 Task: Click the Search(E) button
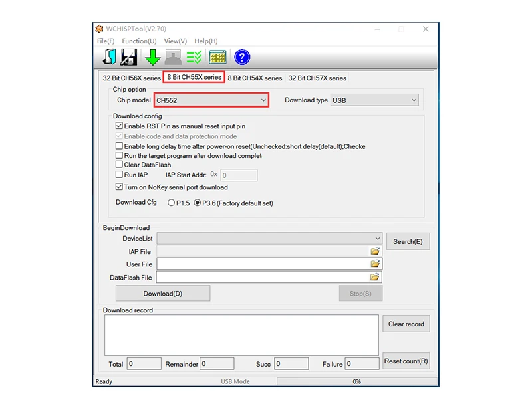(x=408, y=241)
